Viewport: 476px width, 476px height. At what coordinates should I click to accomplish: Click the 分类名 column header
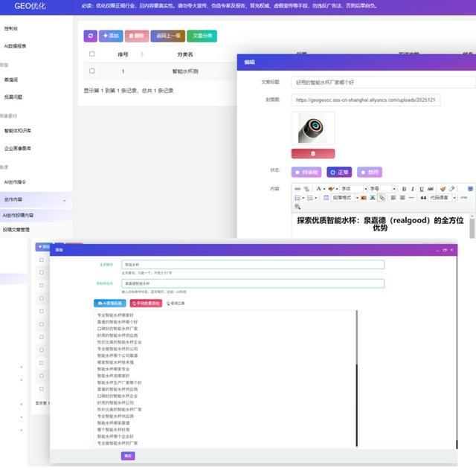185,54
